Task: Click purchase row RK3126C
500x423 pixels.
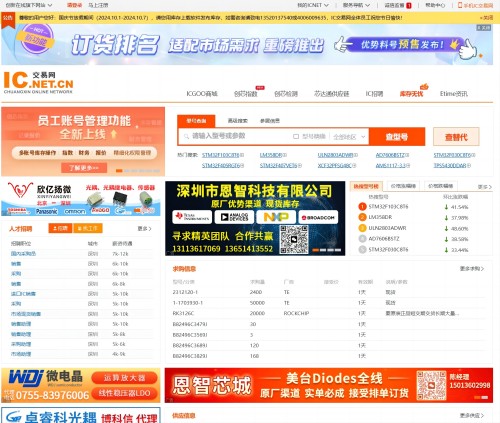Action: [x=328, y=313]
